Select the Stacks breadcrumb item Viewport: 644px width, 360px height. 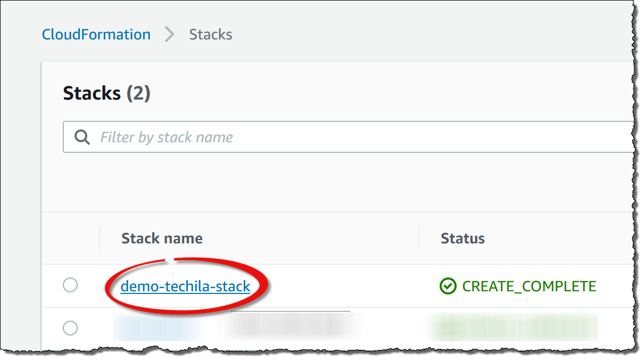click(211, 35)
